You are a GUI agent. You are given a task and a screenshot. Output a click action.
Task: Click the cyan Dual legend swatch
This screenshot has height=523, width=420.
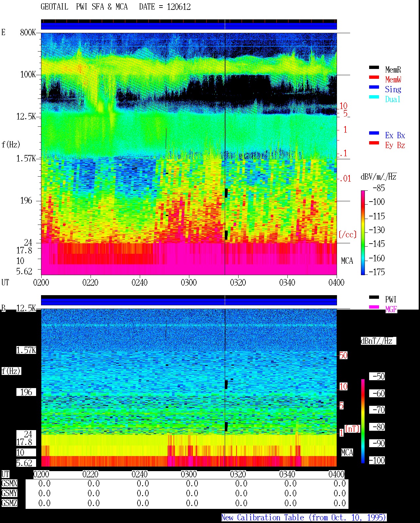pyautogui.click(x=374, y=97)
